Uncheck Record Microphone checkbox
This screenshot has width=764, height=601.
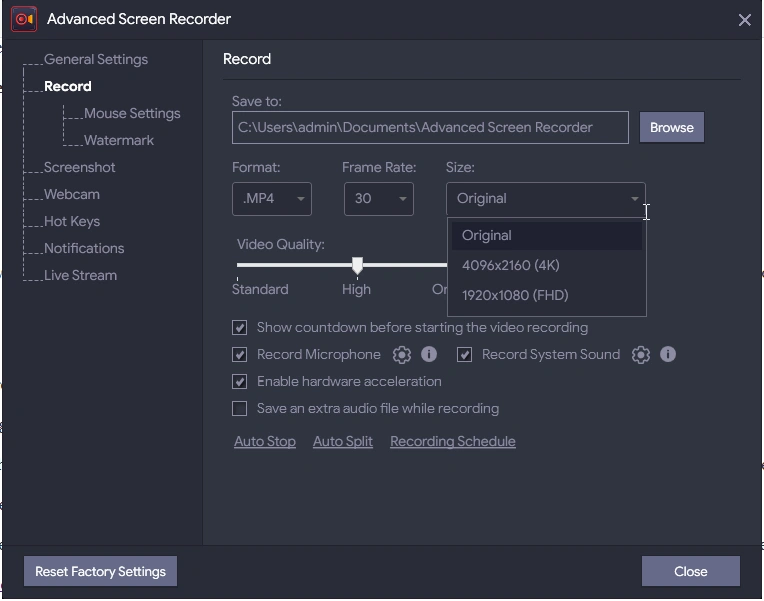tap(239, 354)
